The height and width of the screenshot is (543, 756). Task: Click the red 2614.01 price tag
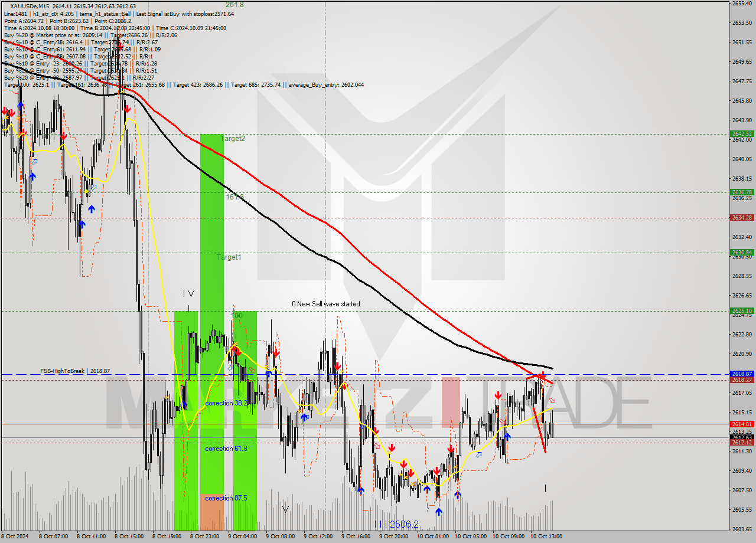[x=742, y=424]
